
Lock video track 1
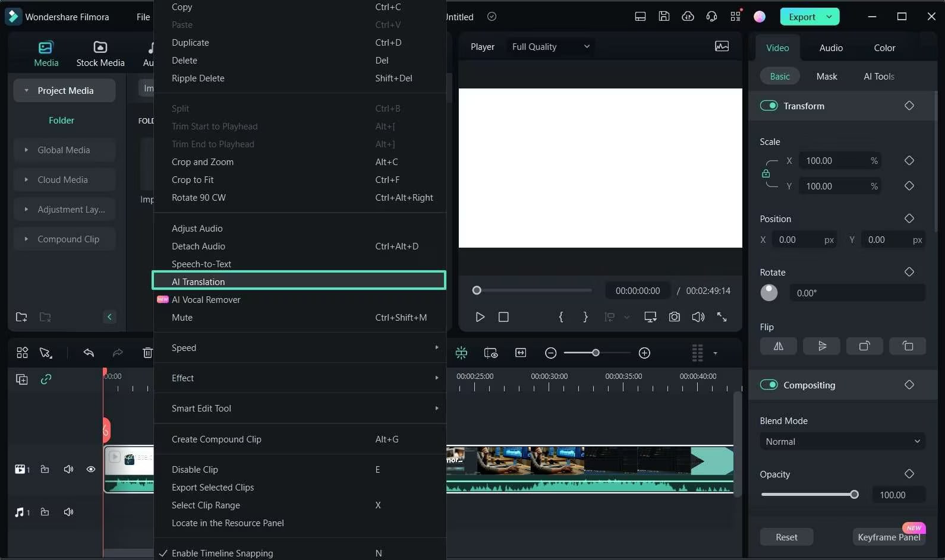point(45,469)
